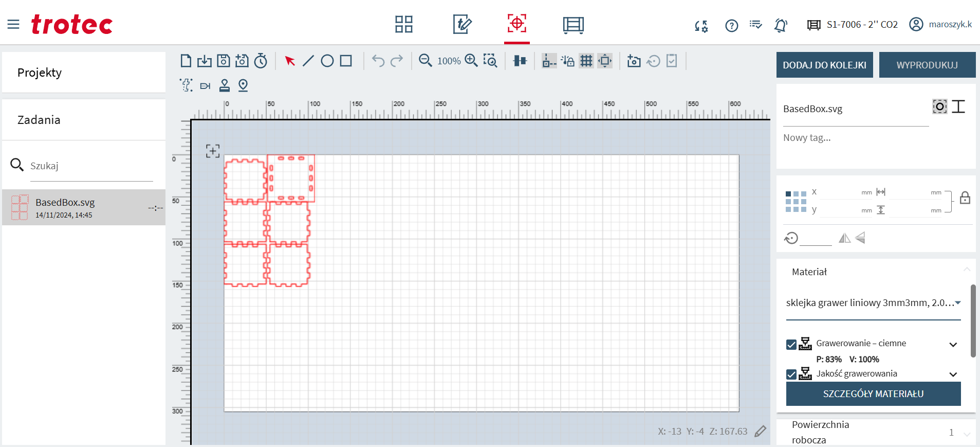The width and height of the screenshot is (980, 447).
Task: Select the stamp tool
Action: [225, 85]
